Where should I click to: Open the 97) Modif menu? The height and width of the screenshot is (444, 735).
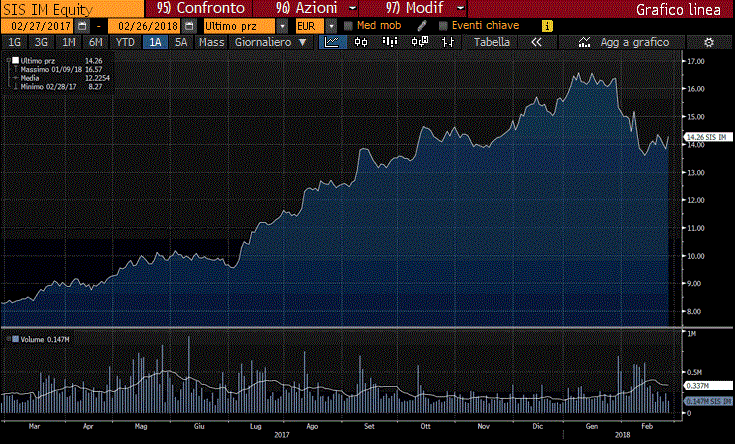pos(414,8)
